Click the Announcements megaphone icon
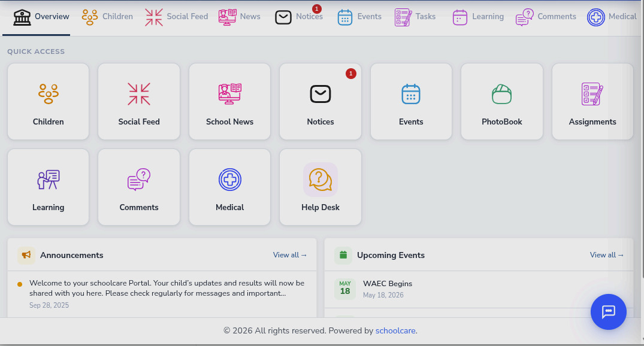 pyautogui.click(x=26, y=255)
